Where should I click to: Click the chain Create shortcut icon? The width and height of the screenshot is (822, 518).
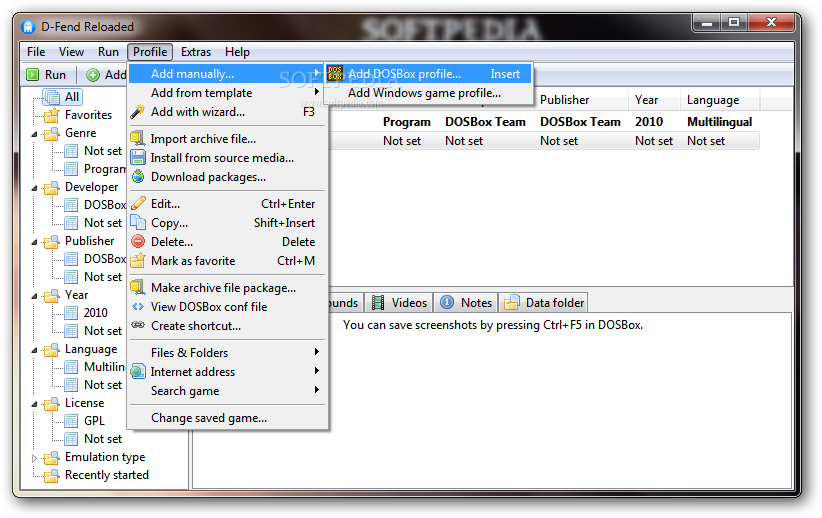point(138,325)
